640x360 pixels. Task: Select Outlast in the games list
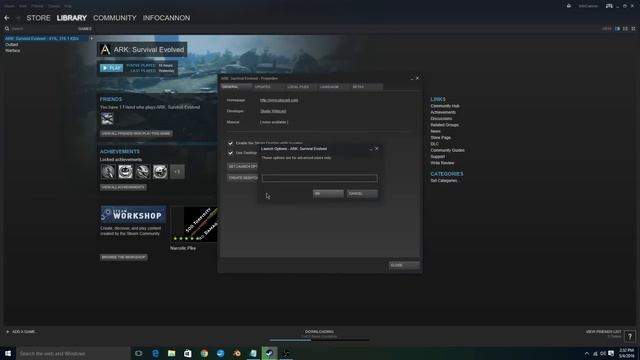point(12,44)
